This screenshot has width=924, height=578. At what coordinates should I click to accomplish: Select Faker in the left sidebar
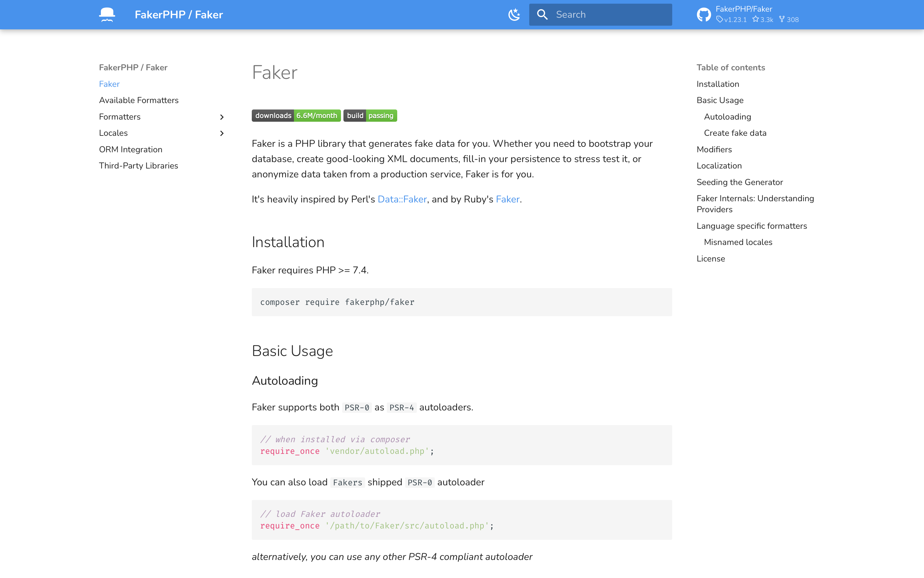[109, 84]
